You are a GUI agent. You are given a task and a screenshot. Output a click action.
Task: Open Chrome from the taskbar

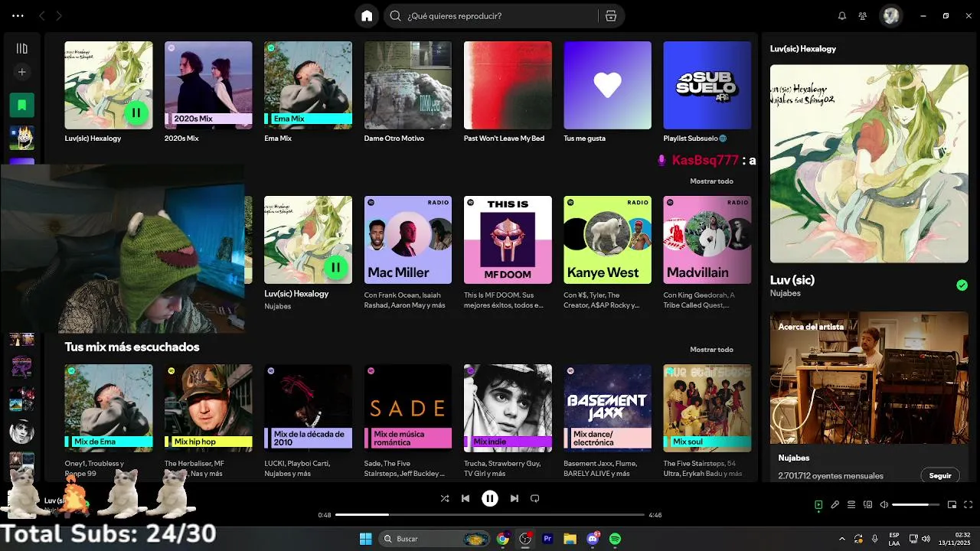click(502, 539)
